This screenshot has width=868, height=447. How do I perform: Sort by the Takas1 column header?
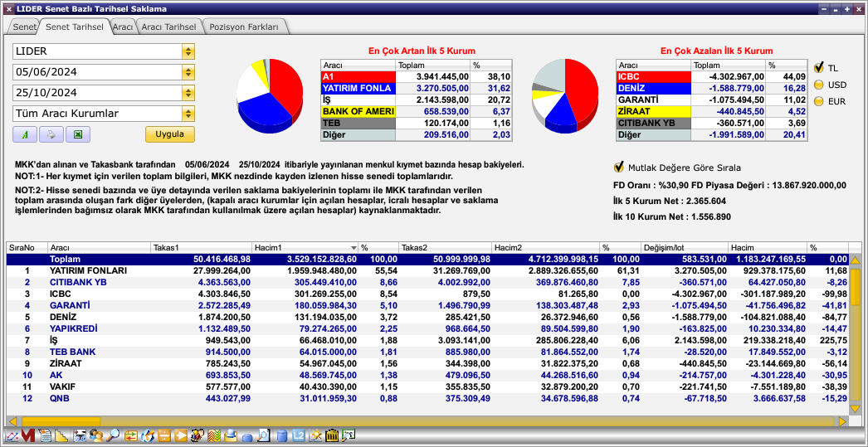201,248
